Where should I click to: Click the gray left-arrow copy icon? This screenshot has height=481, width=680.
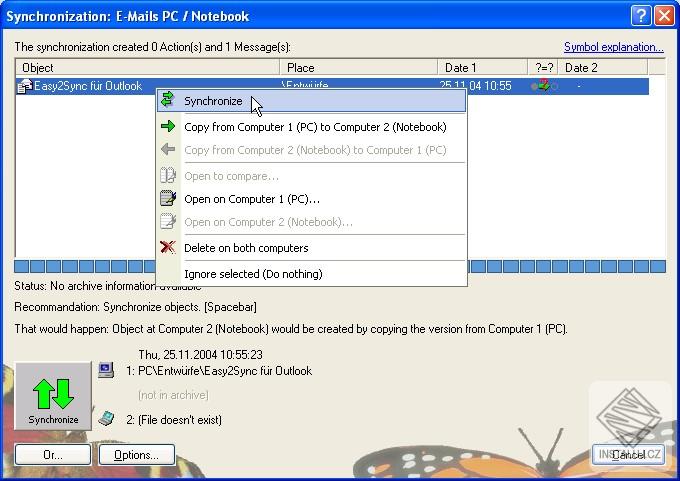pyautogui.click(x=167, y=150)
